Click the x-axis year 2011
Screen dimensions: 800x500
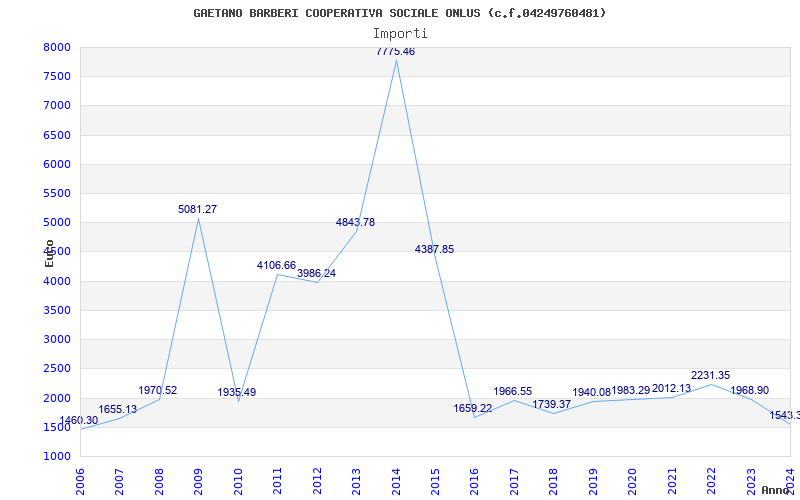277,482
